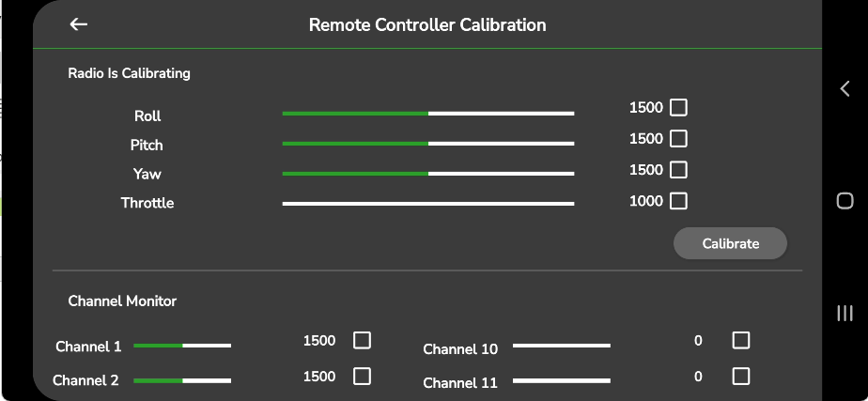Tick the Pitch checkbox
868x401 pixels.
pyautogui.click(x=678, y=139)
